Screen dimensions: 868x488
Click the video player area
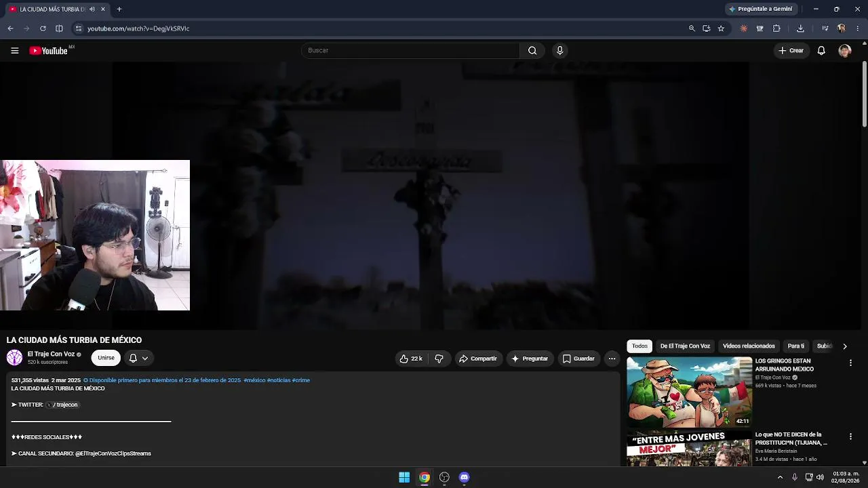[x=431, y=196]
